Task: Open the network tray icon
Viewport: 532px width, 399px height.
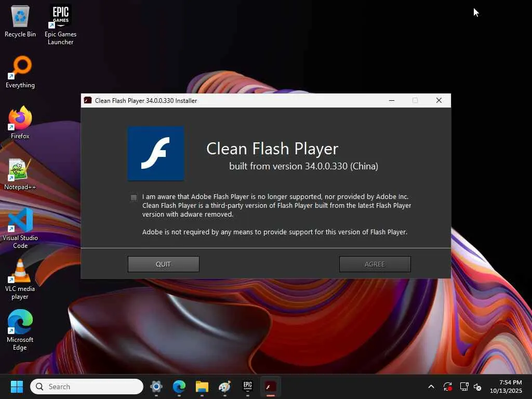Action: click(x=464, y=387)
